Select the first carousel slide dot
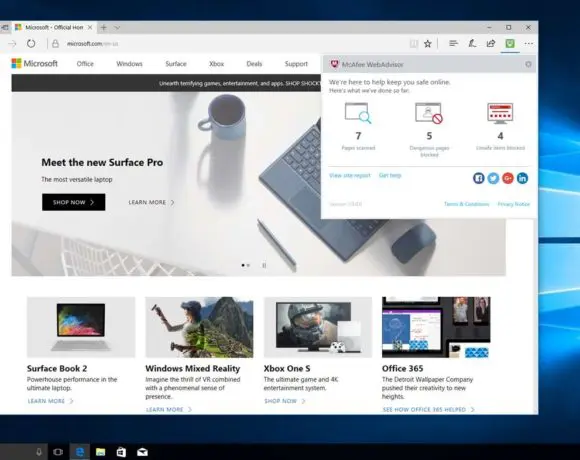Viewport: 580px width, 460px height. [243, 265]
